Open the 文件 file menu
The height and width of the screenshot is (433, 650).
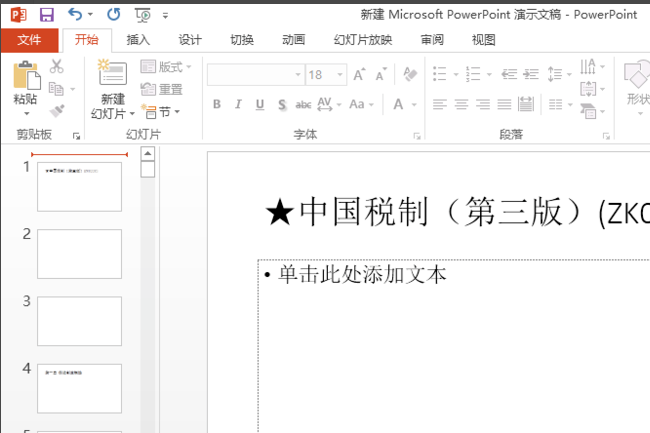29,40
